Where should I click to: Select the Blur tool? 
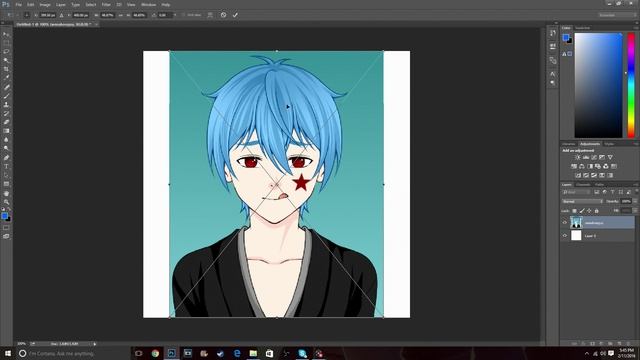[6, 140]
